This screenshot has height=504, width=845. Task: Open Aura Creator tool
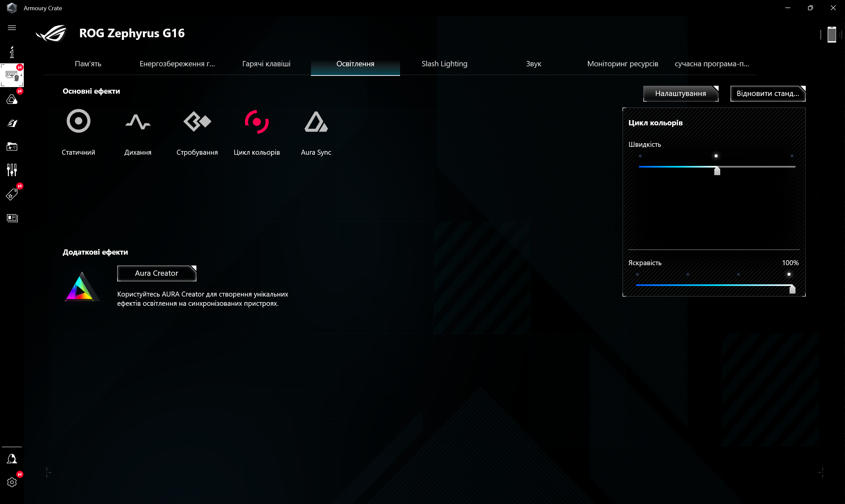click(156, 273)
